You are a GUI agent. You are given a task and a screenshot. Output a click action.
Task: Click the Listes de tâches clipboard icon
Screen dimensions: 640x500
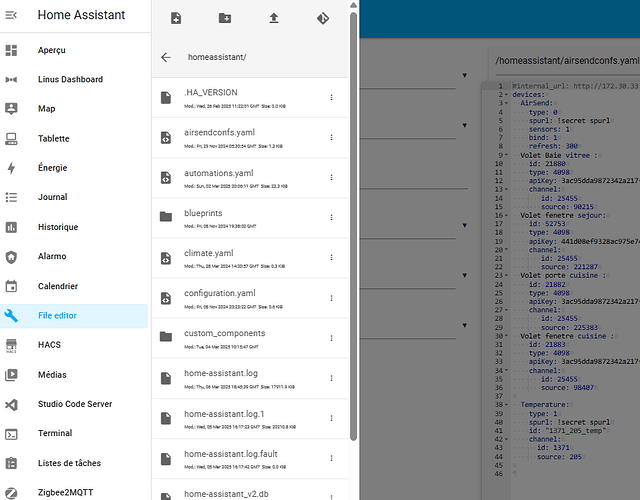11,463
